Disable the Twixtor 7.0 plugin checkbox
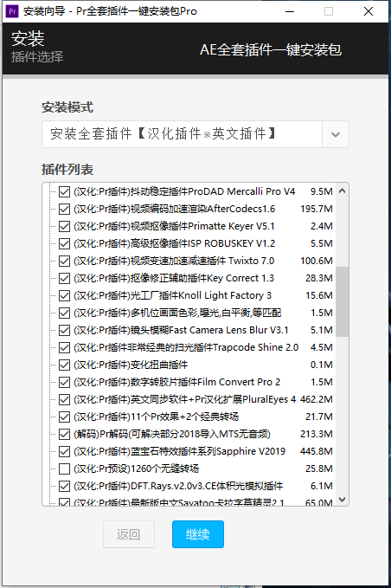 [x=64, y=261]
